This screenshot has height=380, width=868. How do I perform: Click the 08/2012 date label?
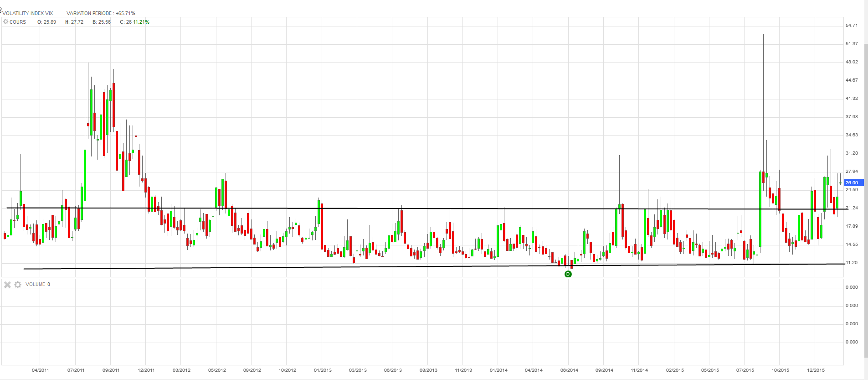coord(252,370)
